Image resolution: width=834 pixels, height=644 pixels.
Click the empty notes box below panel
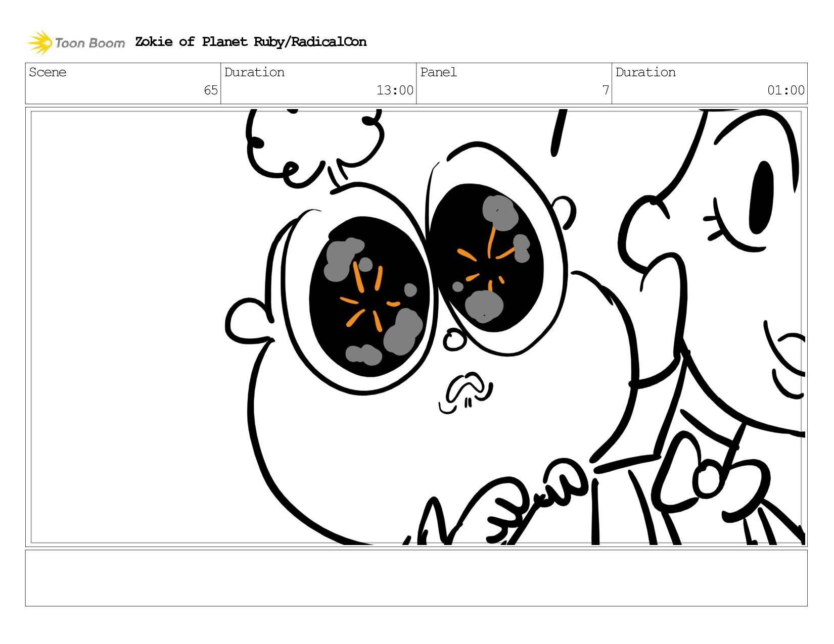pos(416,578)
